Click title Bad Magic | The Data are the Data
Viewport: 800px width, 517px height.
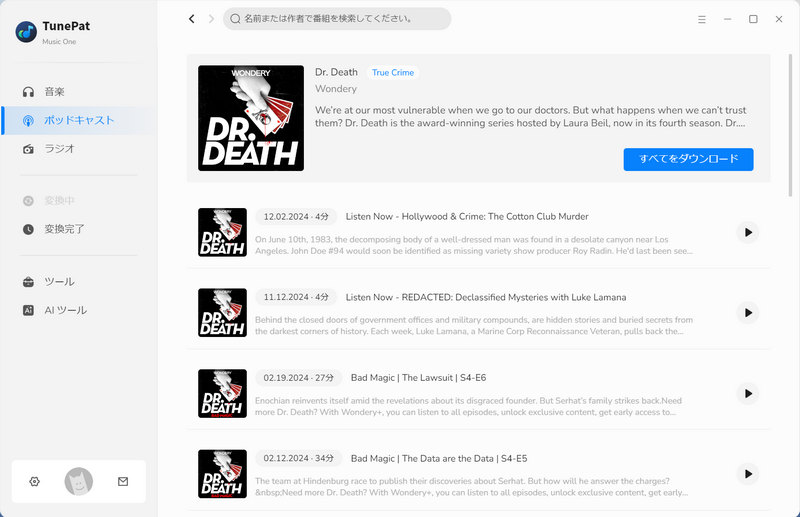[439, 458]
